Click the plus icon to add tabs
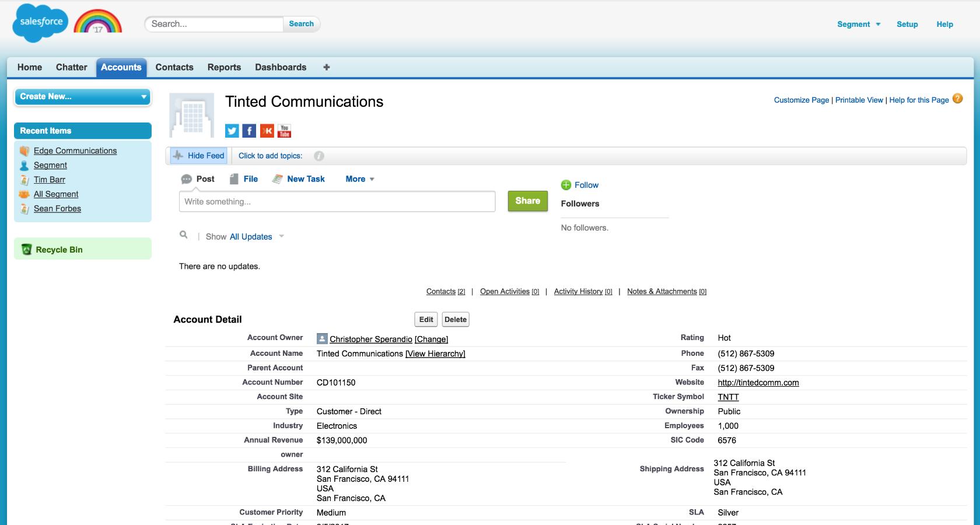The image size is (980, 525). click(x=327, y=67)
